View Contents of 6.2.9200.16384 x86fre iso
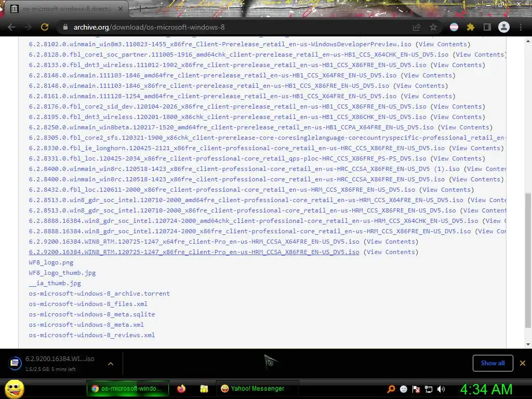The image size is (532, 399). point(391,252)
